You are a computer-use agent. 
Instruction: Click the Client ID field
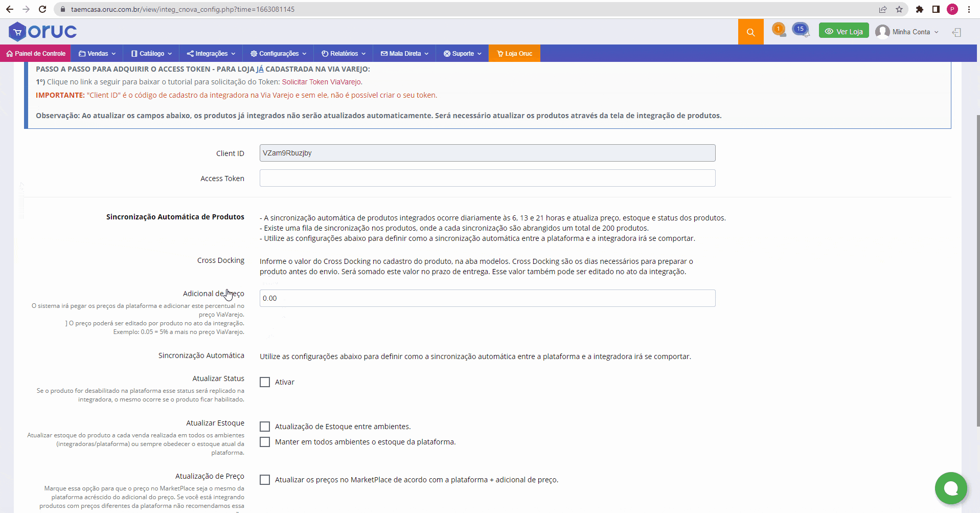click(487, 153)
